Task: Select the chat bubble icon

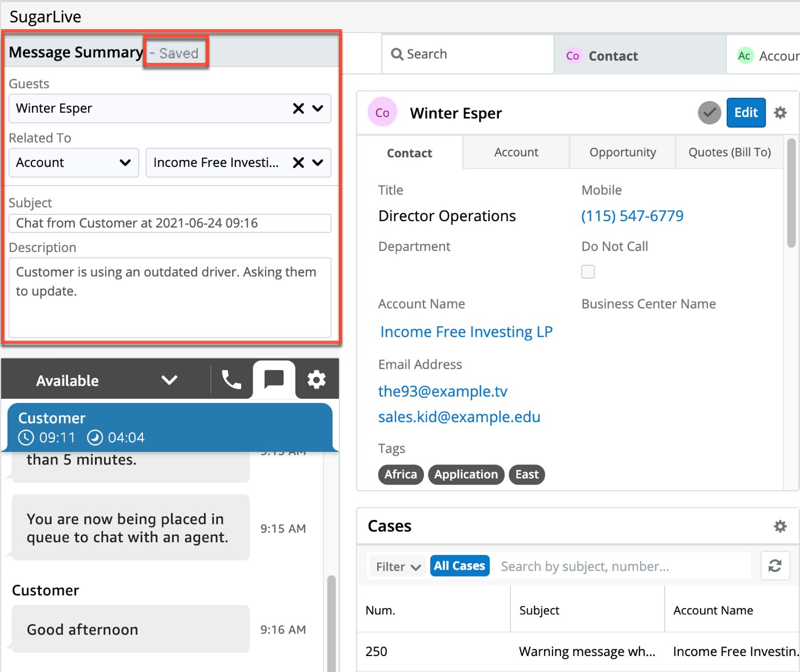Action: click(x=274, y=379)
